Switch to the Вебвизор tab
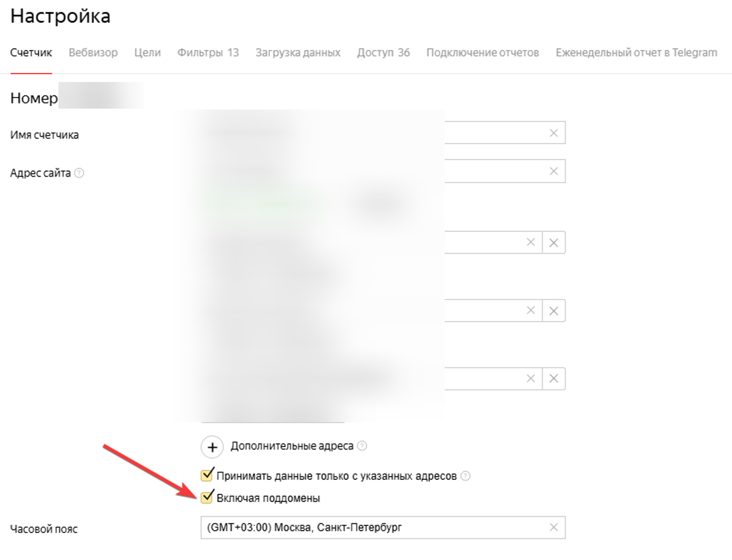This screenshot has width=732, height=560. coord(93,53)
